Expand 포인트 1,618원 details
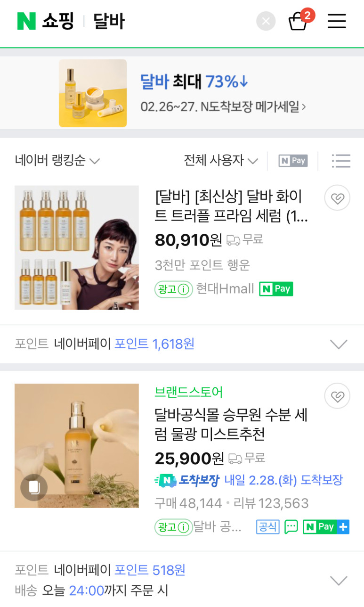This screenshot has width=364, height=607. [339, 344]
